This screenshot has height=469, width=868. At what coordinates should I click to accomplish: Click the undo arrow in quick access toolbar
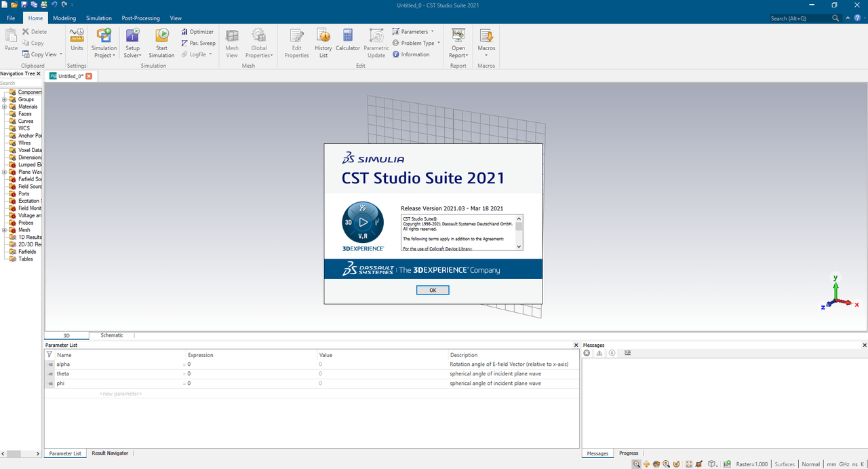(x=54, y=5)
